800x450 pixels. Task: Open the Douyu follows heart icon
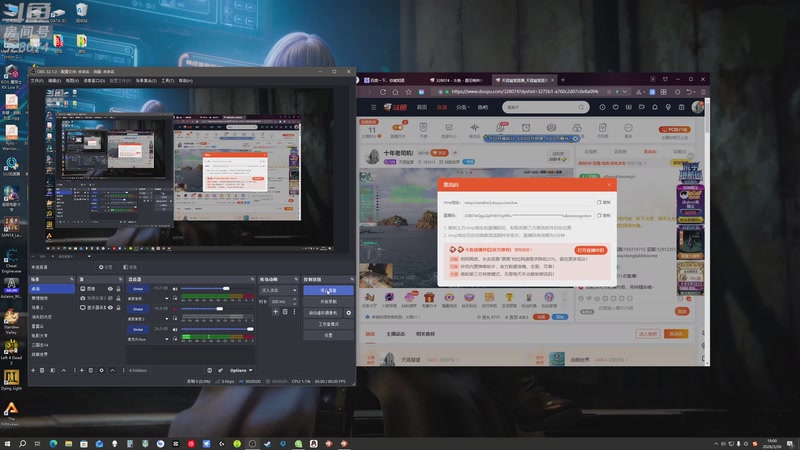tap(616, 107)
